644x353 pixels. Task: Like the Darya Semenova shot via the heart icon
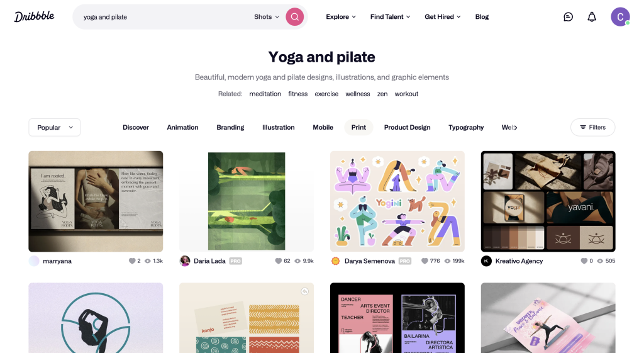click(425, 261)
